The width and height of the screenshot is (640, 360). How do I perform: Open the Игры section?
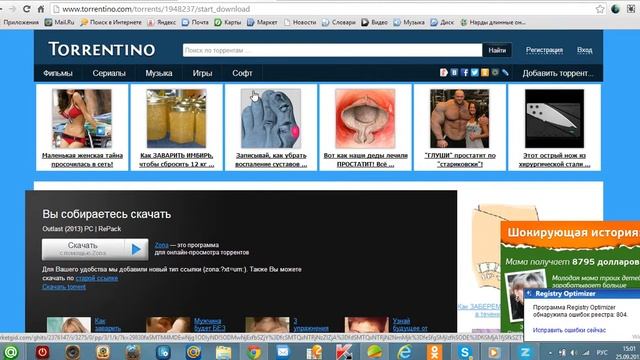(x=202, y=73)
